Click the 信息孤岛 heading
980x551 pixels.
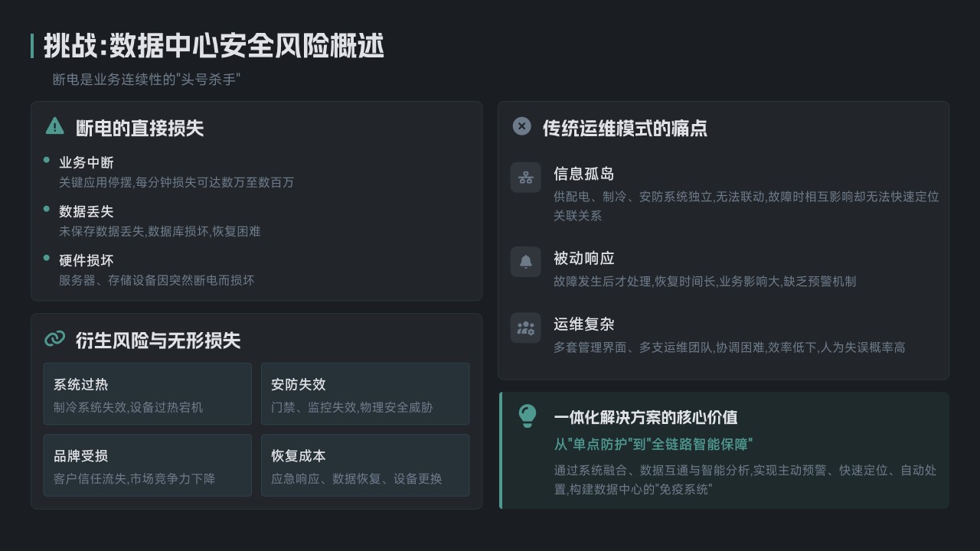pos(584,174)
